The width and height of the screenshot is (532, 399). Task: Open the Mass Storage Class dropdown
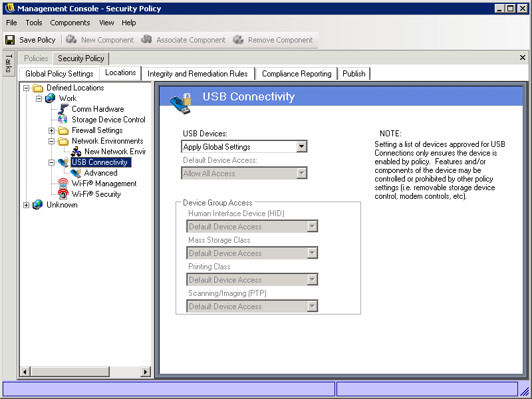point(312,253)
